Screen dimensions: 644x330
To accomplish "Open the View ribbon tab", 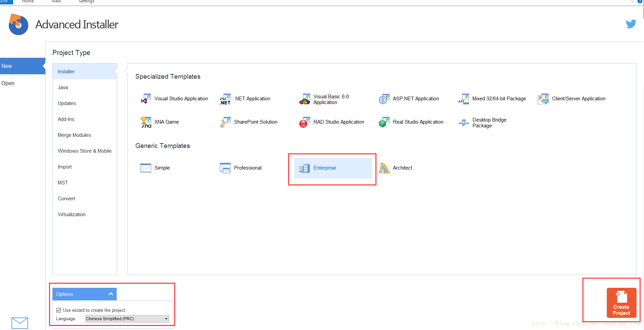I will click(x=56, y=2).
